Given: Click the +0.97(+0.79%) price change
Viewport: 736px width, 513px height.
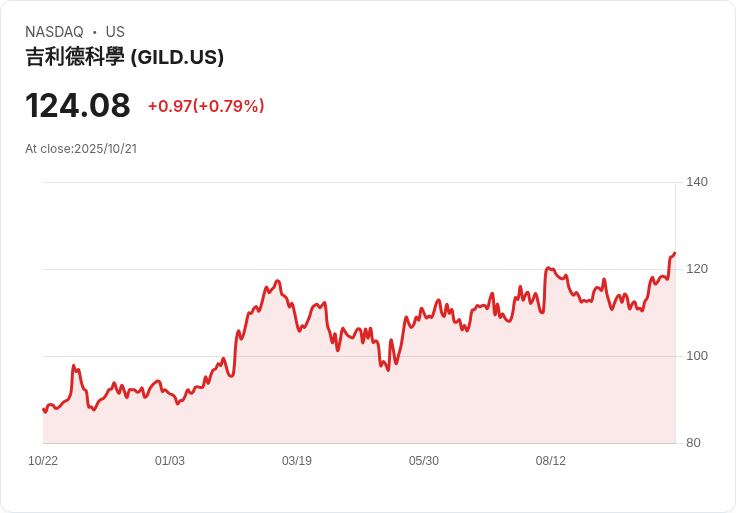Looking at the screenshot, I should point(206,106).
